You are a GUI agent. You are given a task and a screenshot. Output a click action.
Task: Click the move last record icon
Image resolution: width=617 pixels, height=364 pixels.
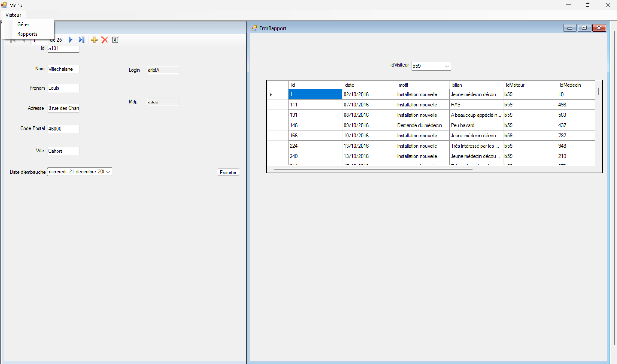pyautogui.click(x=81, y=40)
